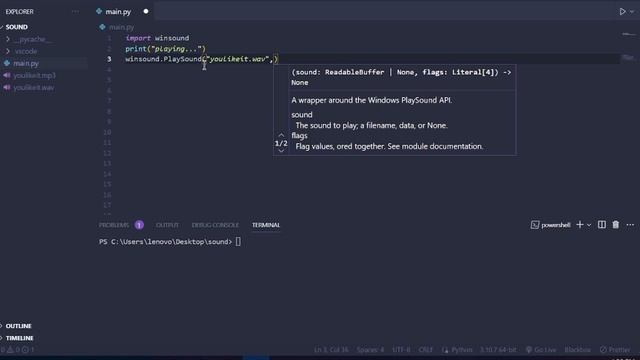The width and height of the screenshot is (640, 360).
Task: Expand the __pycache__ folder
Action: 32,39
